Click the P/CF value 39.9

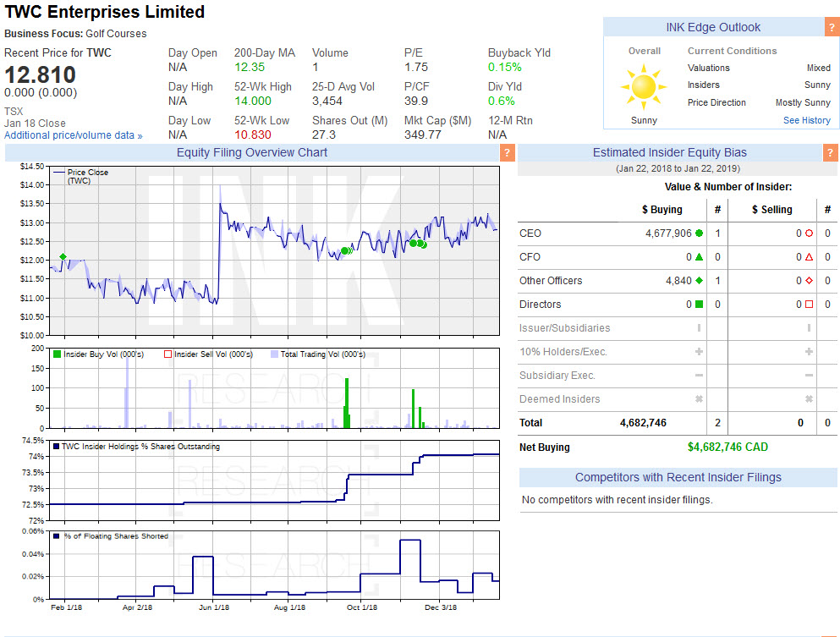tap(416, 102)
